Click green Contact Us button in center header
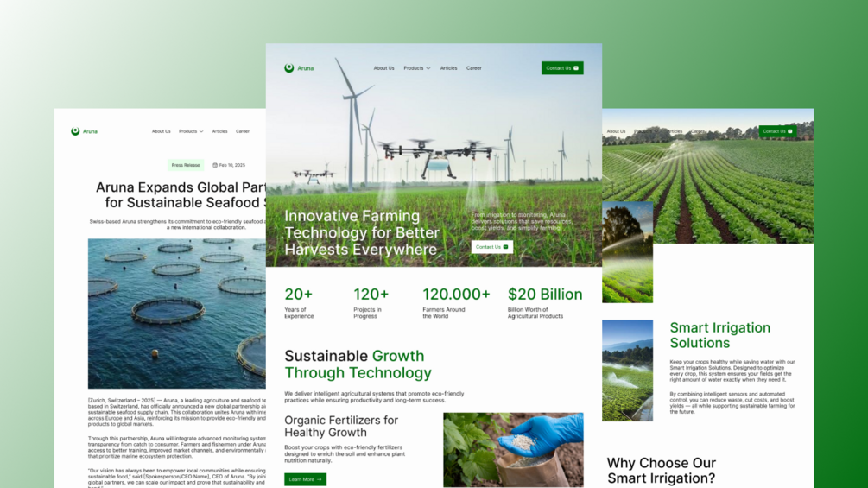This screenshot has height=488, width=868. (562, 68)
